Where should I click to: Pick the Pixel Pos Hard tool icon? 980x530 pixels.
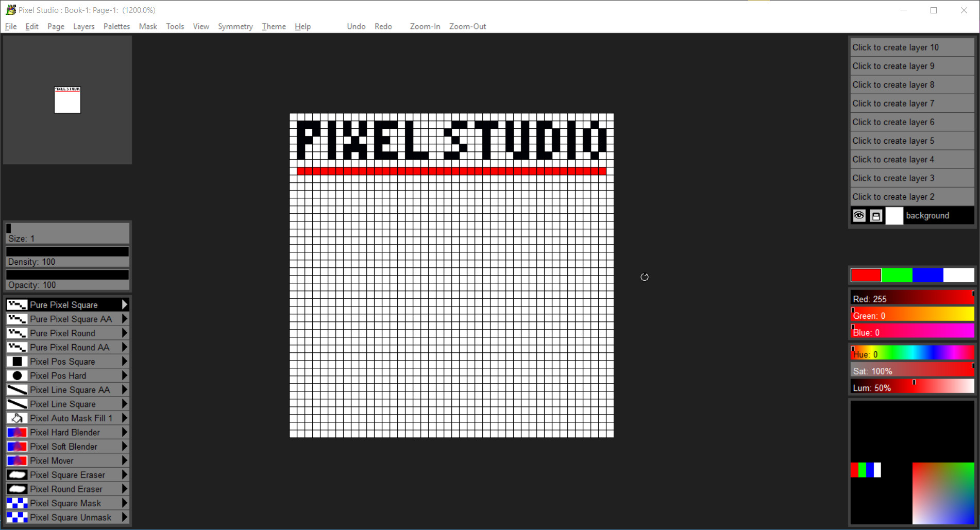17,375
